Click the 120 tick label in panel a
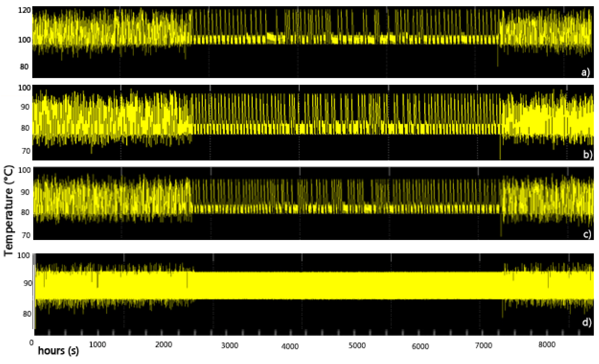Screen dimensions: 599x364 (x=24, y=10)
